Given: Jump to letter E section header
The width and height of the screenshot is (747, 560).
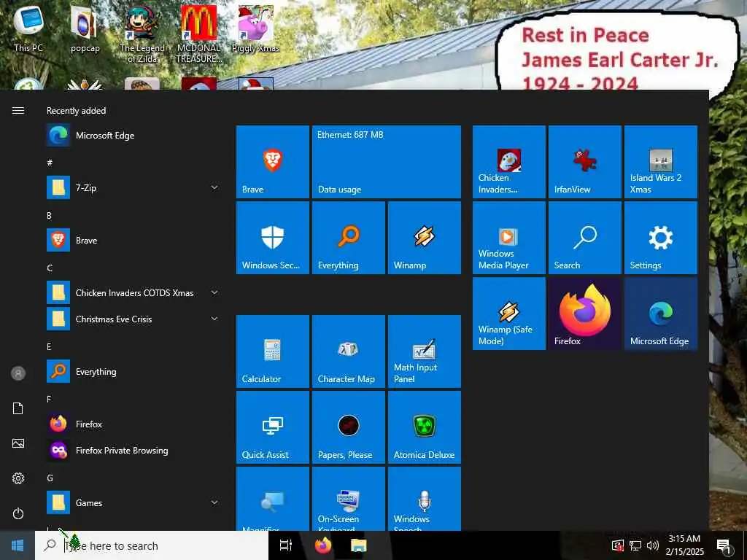Looking at the screenshot, I should (49, 346).
